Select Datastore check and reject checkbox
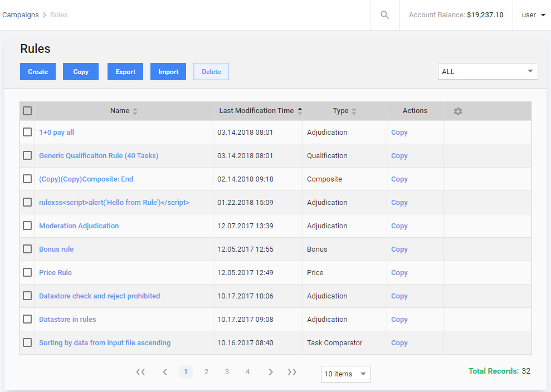The height and width of the screenshot is (392, 551). 27,296
